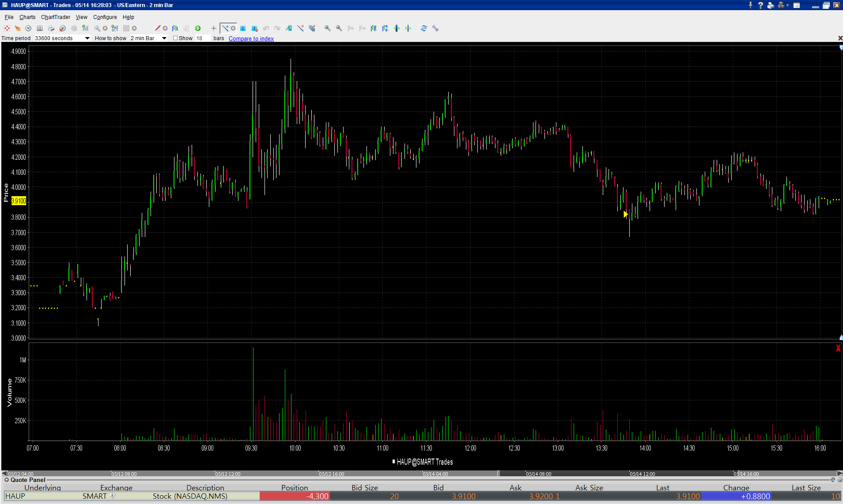Select the red trendline drawing tool
843x504 pixels.
[157, 28]
